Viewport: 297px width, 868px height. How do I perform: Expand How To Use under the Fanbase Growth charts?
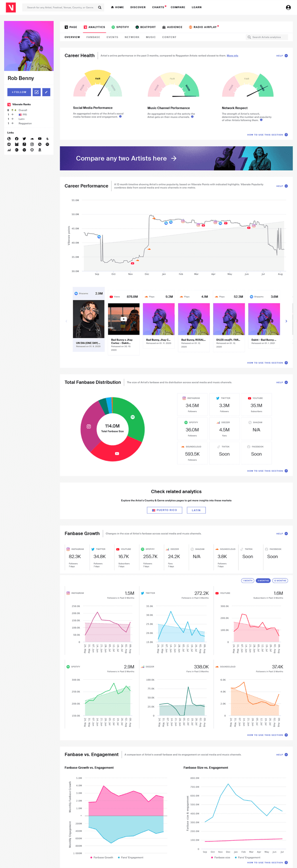pyautogui.click(x=267, y=735)
